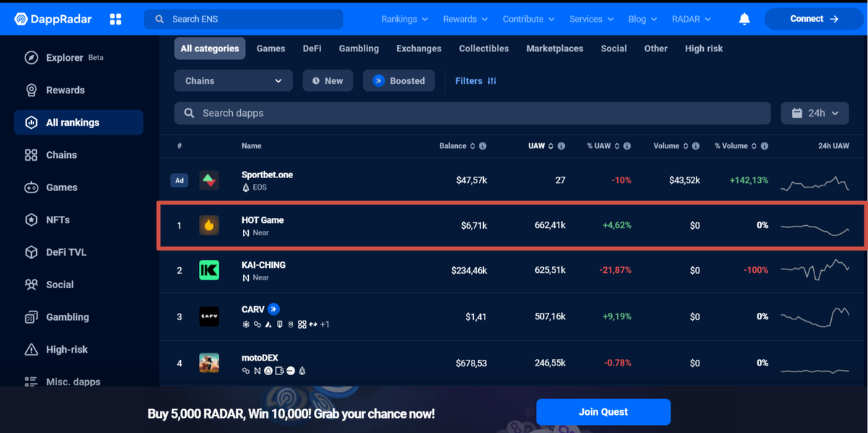Select the Marketplaces category tab
Screen dimensions: 868x433
(x=555, y=49)
